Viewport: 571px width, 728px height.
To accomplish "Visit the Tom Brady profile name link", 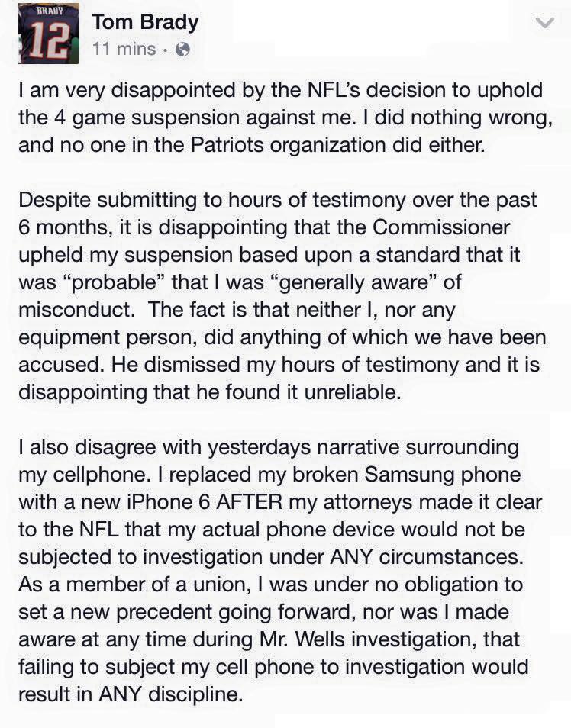I will click(145, 22).
